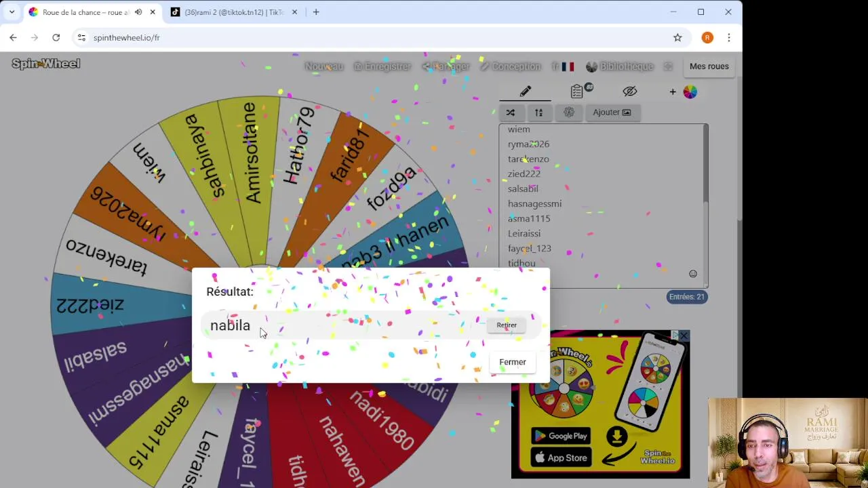Toggle fullscreen icon next to Bibliothèque
The height and width of the screenshot is (488, 868).
coord(668,66)
